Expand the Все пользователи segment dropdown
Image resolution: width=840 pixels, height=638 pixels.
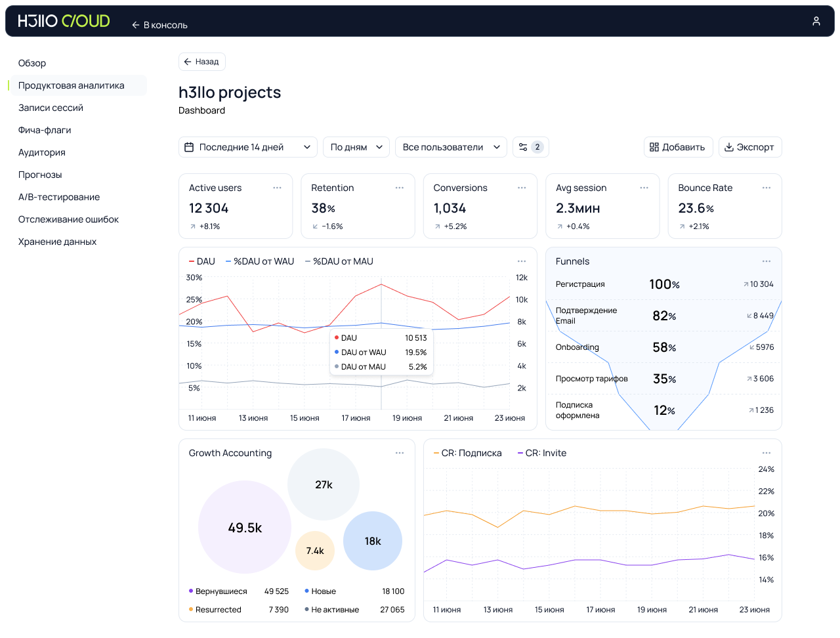[450, 147]
